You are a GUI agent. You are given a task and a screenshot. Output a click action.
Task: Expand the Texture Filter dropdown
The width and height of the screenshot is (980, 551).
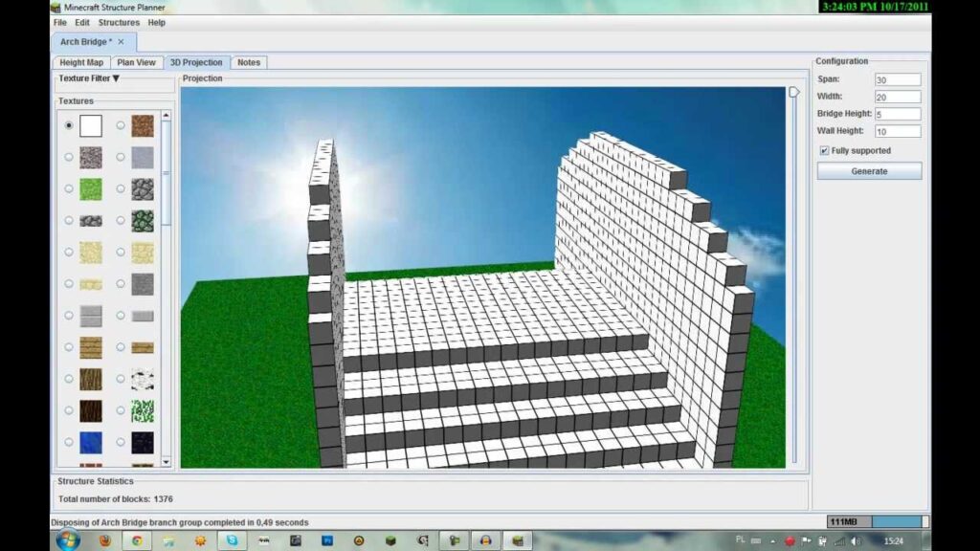click(x=89, y=78)
